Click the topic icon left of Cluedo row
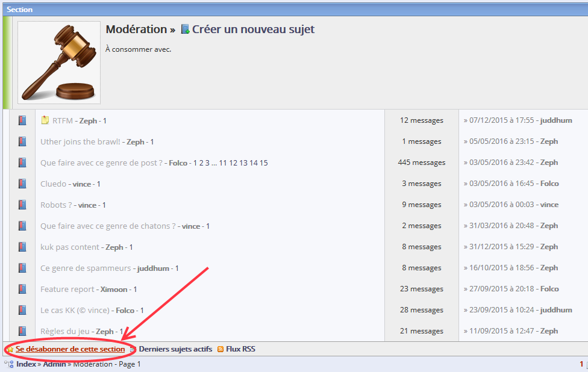588x372 pixels. pyautogui.click(x=22, y=184)
